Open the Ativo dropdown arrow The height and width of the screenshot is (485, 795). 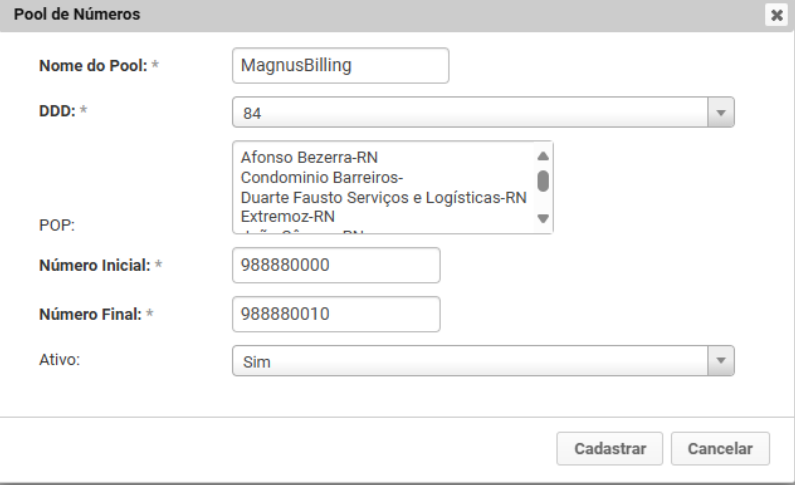[x=720, y=361]
